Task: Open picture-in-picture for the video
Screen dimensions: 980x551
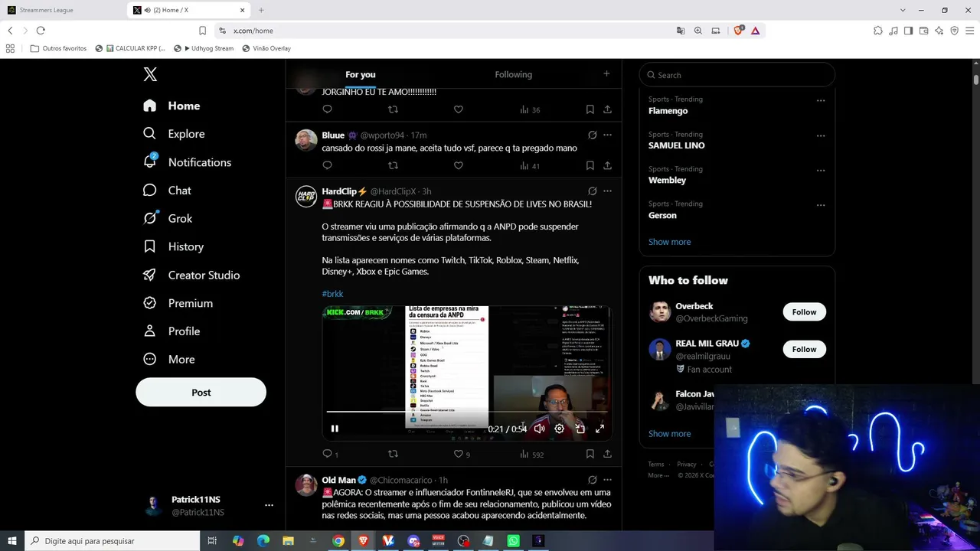Action: (580, 429)
